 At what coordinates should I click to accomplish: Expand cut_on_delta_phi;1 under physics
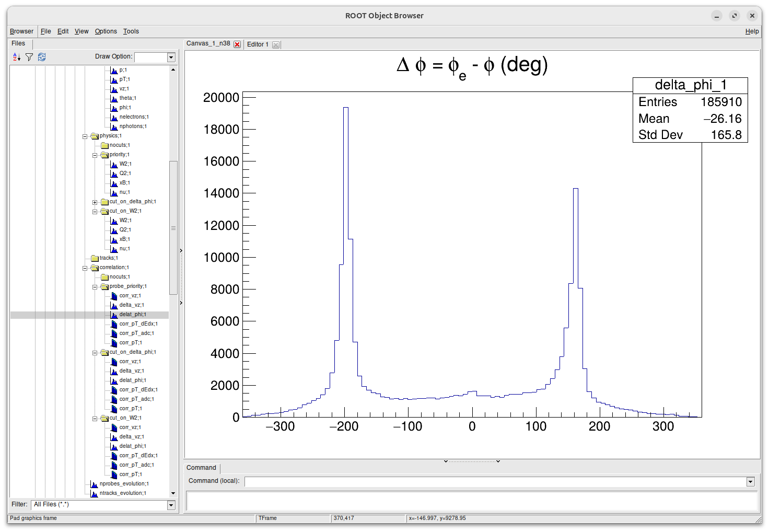click(95, 202)
